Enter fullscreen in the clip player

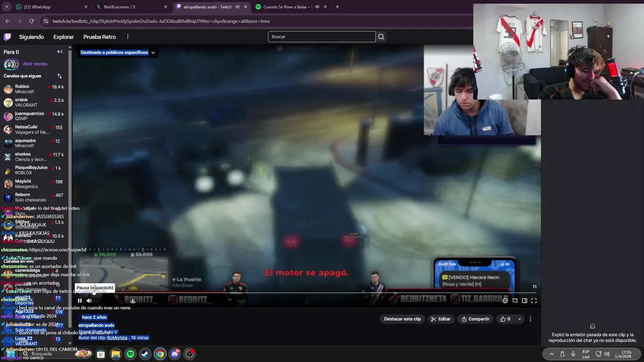point(534,301)
